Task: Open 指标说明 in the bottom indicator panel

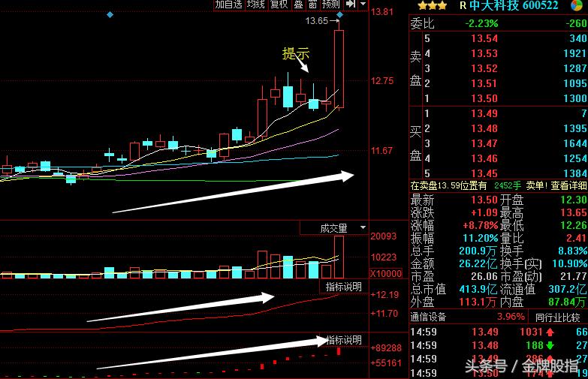Action: point(344,341)
